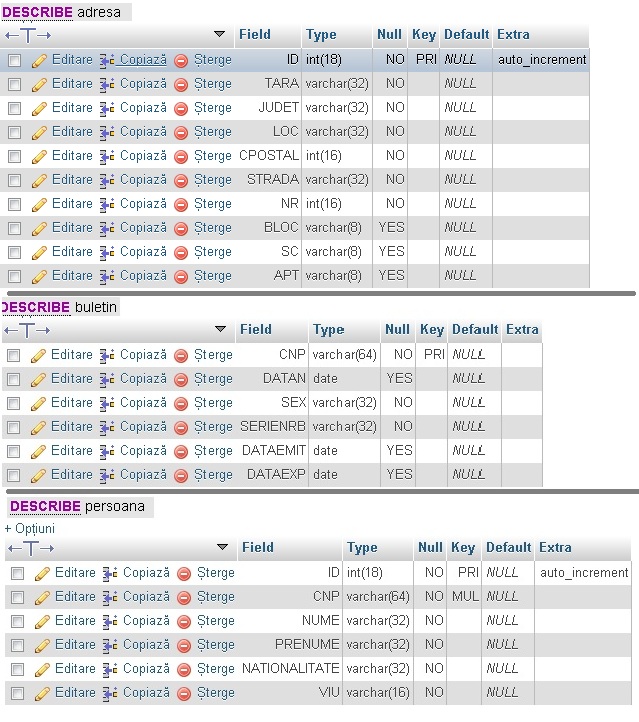Click 'varchar(64)' type cell in buletin CNP row
Image resolution: width=639 pixels, height=722 pixels.
(344, 355)
